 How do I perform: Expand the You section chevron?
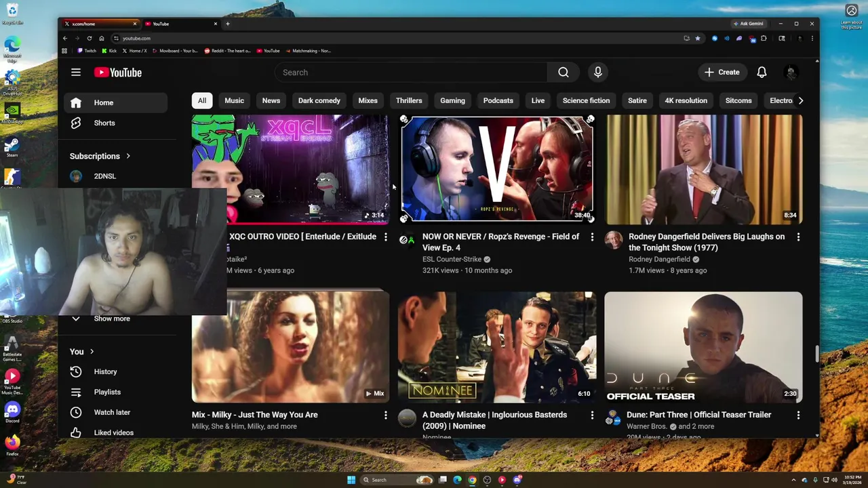[x=92, y=352]
